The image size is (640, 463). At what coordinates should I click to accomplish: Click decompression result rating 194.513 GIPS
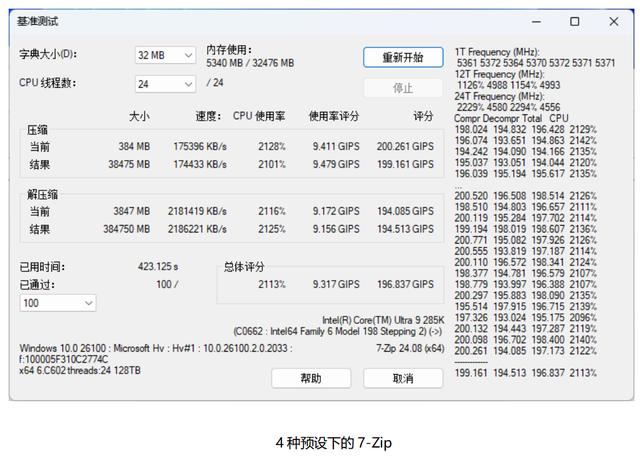pos(405,229)
